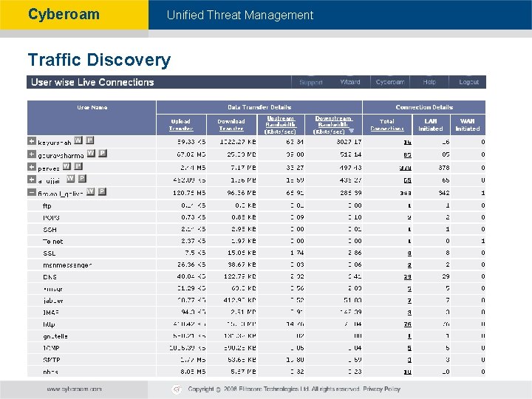Select the POP3 application row name

pos(51,217)
